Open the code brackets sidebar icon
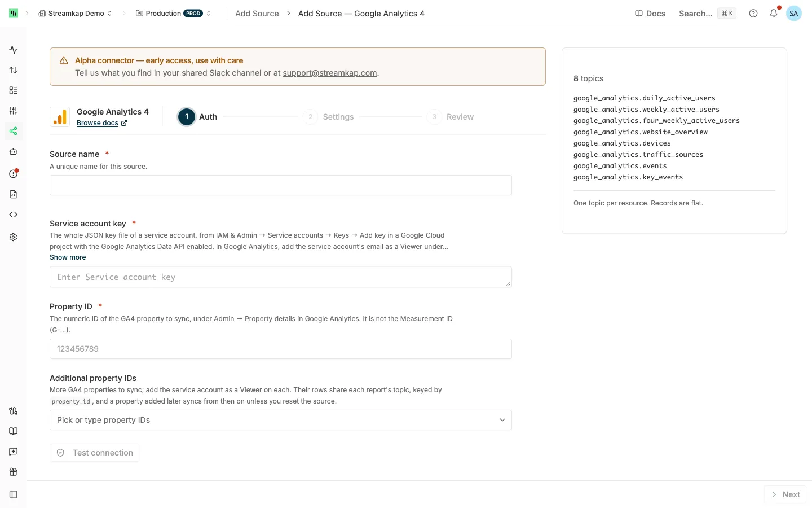 pyautogui.click(x=14, y=214)
